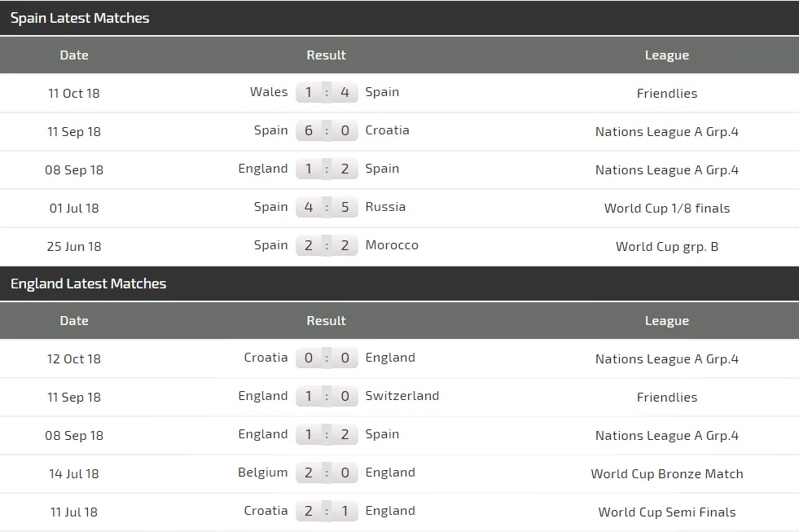The width and height of the screenshot is (799, 532).
Task: Click the World Cup grp. B league label
Action: pyautogui.click(x=667, y=246)
